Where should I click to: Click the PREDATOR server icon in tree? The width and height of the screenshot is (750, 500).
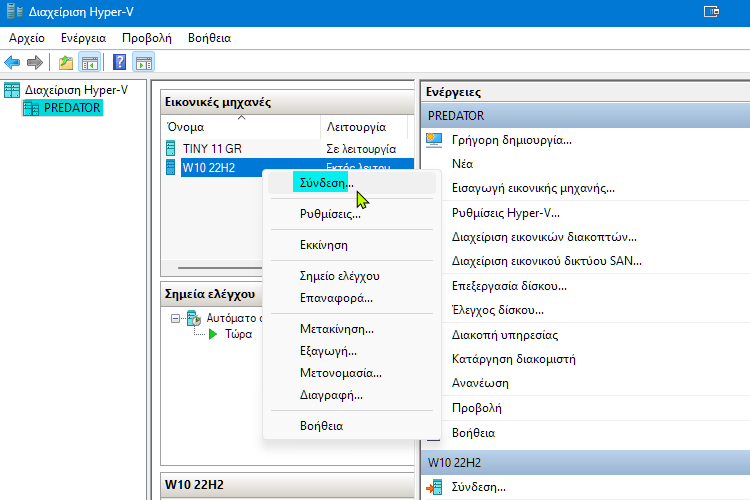(32, 108)
